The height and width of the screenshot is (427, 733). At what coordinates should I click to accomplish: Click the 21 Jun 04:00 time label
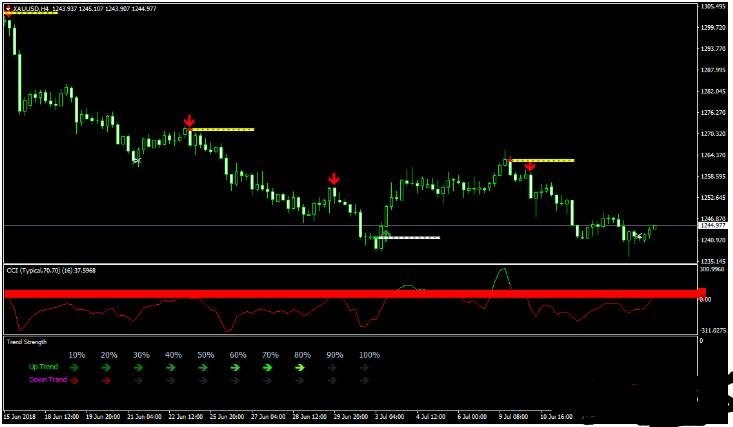[144, 416]
